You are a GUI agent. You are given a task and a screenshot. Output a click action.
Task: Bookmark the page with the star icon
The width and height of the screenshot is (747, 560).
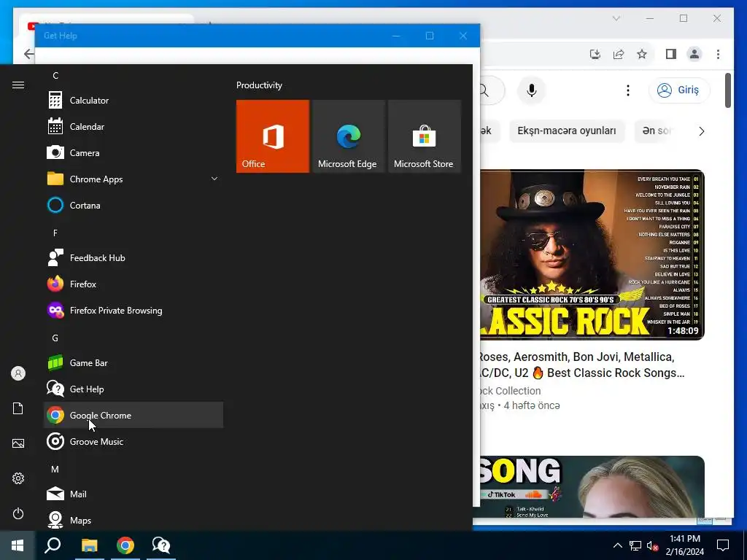(x=642, y=54)
